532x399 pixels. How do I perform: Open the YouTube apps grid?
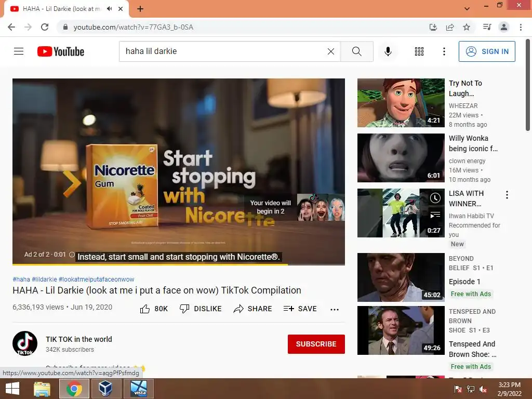419,51
